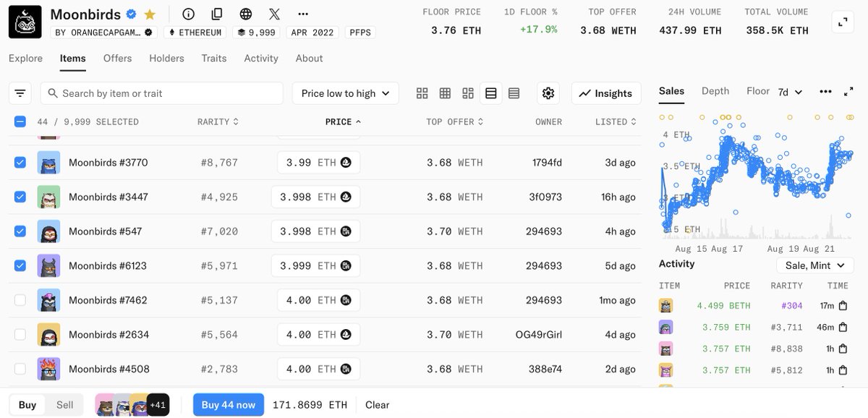
Task: Sort by the Top Offer column
Action: (455, 121)
